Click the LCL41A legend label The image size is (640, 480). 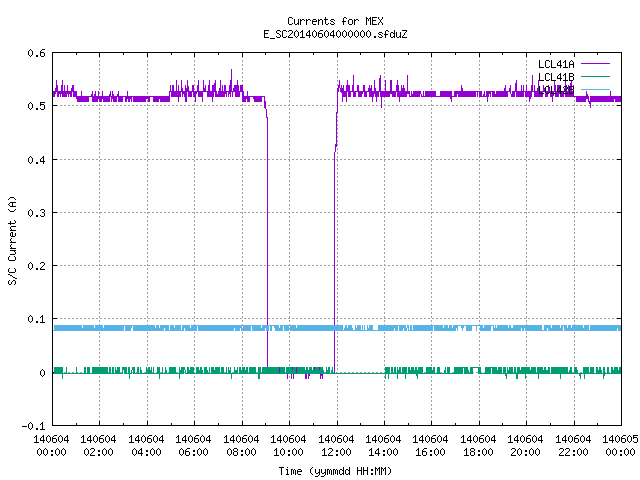click(x=556, y=64)
